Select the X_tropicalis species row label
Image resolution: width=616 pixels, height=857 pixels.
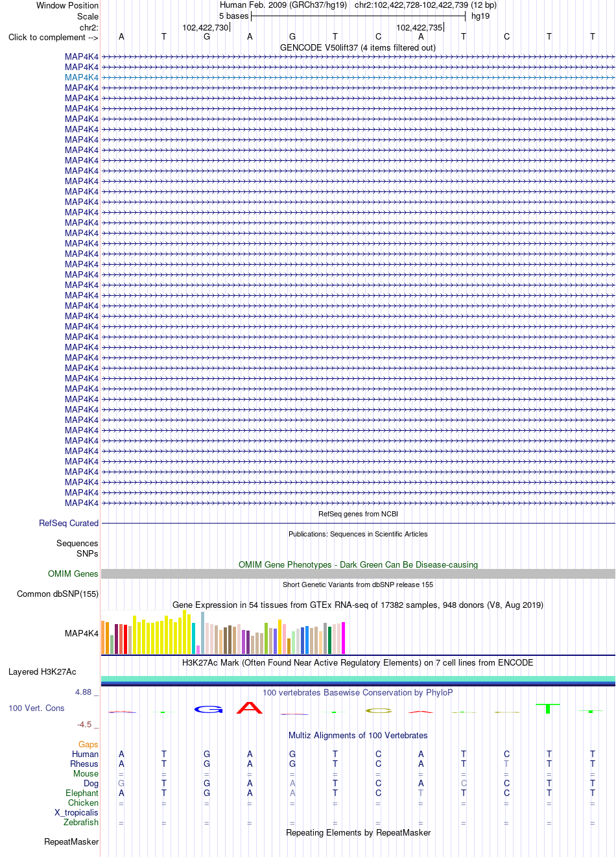pyautogui.click(x=77, y=812)
